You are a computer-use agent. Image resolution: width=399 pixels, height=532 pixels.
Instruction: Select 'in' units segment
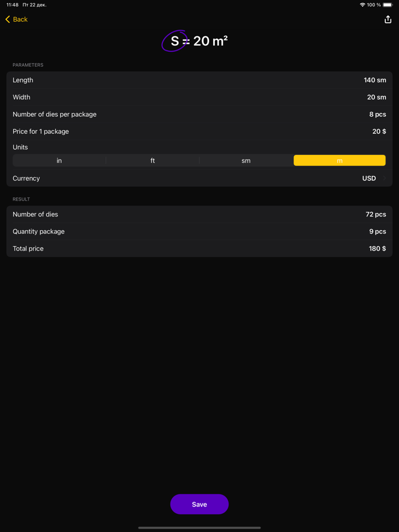point(59,160)
